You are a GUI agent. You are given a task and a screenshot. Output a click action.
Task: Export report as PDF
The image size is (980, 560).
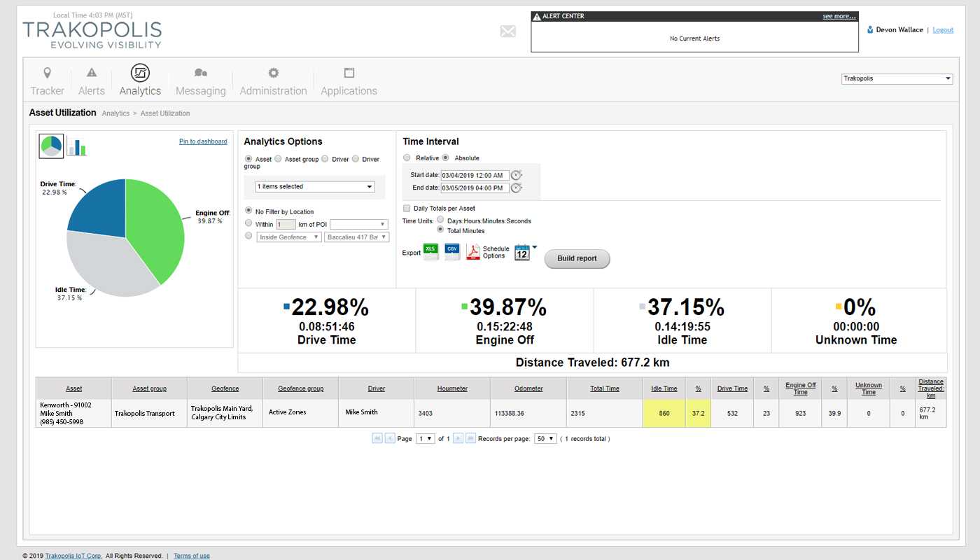tap(474, 252)
